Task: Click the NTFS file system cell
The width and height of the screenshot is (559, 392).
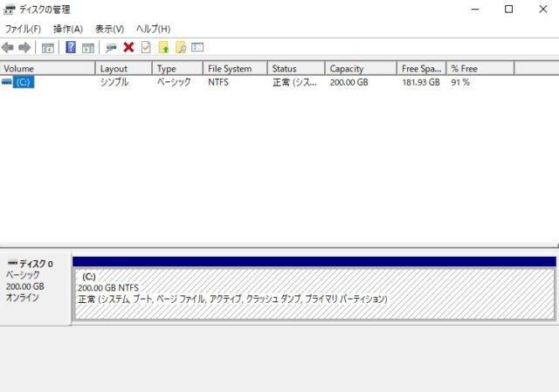Action: 218,82
